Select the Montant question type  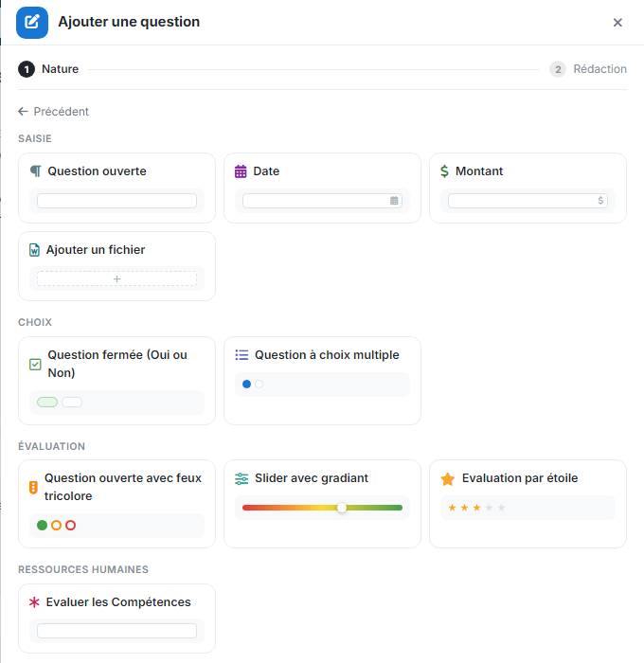tap(528, 188)
